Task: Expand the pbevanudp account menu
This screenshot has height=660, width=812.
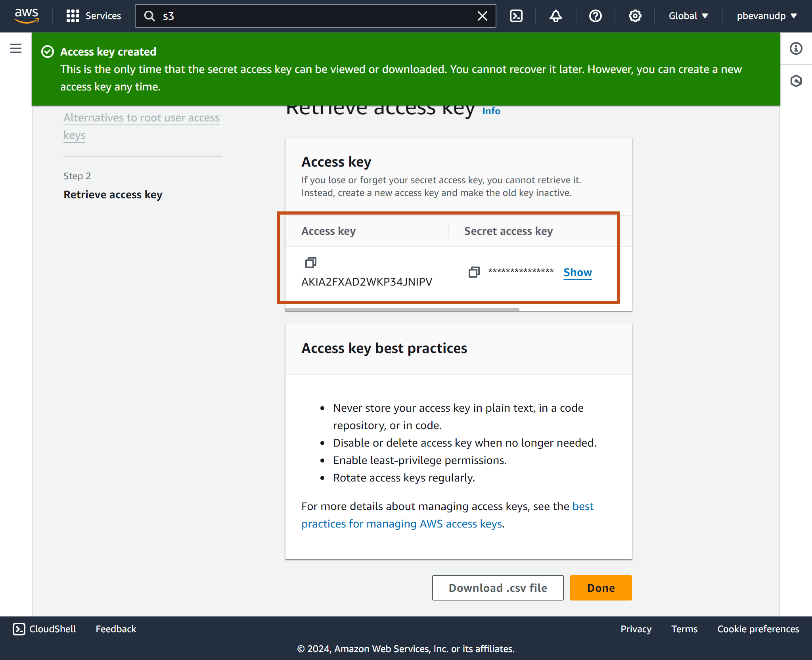Action: click(x=766, y=16)
